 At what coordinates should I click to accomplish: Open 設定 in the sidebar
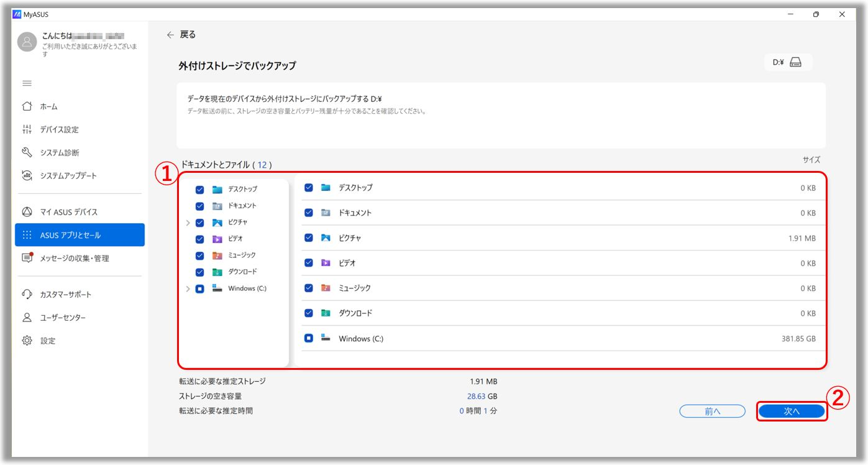[x=80, y=341]
